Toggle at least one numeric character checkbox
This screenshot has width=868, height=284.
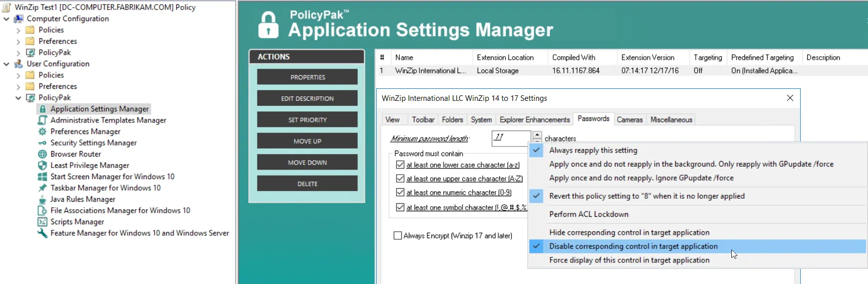[x=400, y=192]
